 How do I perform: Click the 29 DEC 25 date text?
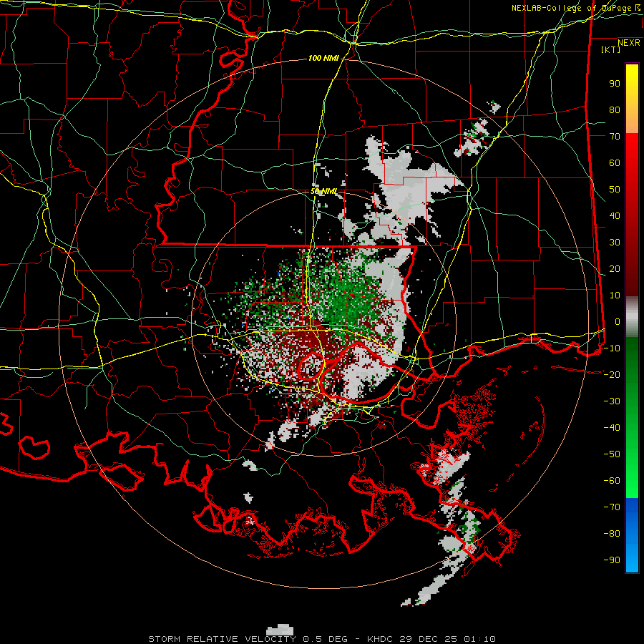click(427, 639)
